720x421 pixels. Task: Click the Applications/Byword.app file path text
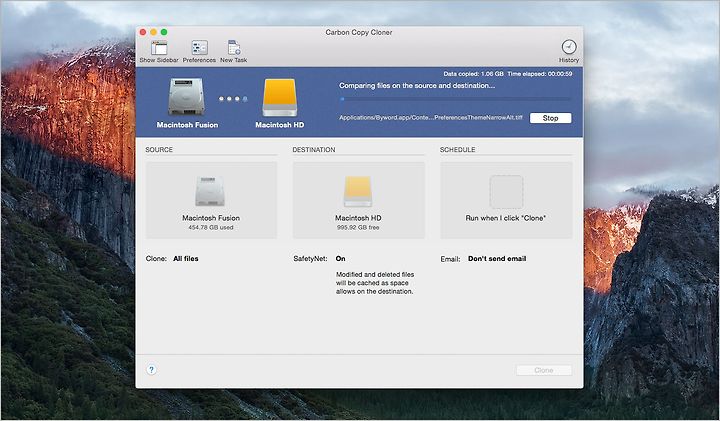[x=431, y=118]
